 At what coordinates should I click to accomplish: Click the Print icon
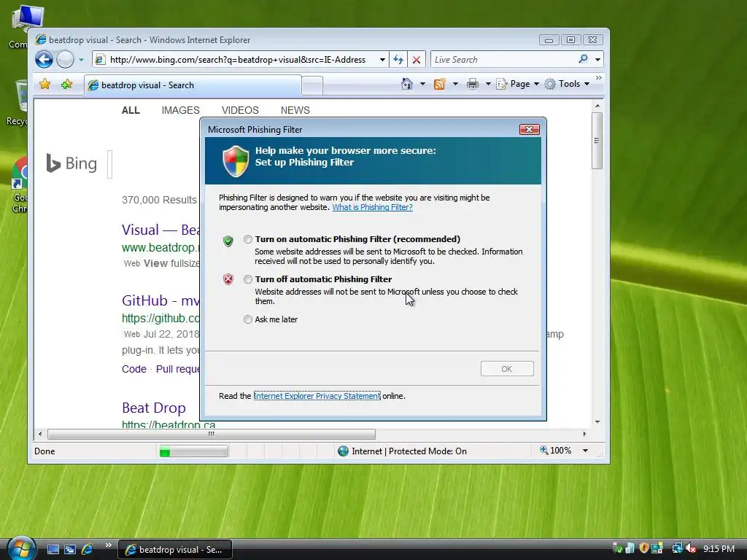point(473,85)
